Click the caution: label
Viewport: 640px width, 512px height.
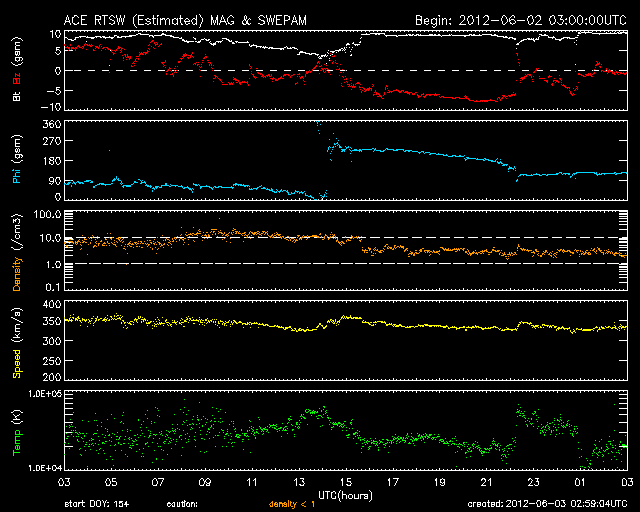pos(182,504)
